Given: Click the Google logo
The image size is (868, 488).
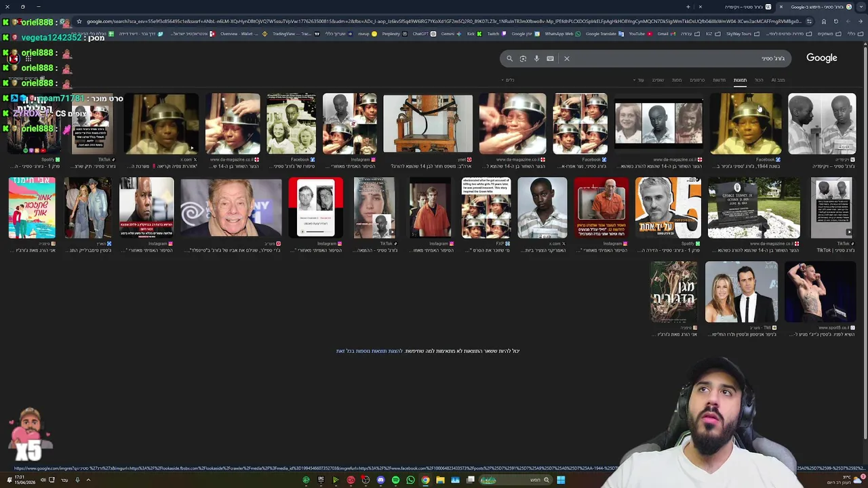Looking at the screenshot, I should tap(822, 58).
